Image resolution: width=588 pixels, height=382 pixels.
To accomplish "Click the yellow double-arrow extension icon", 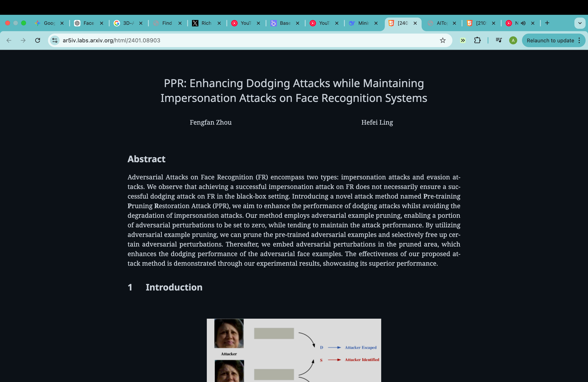I will click(x=463, y=40).
